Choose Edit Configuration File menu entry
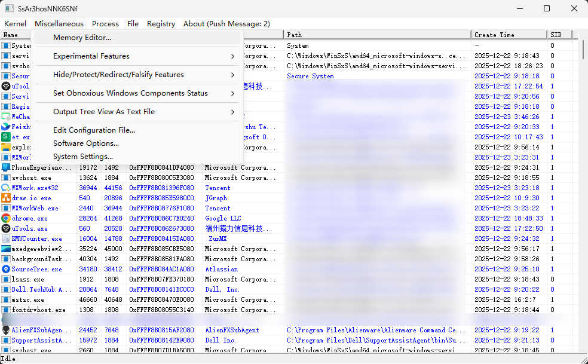588x364 pixels. point(94,130)
